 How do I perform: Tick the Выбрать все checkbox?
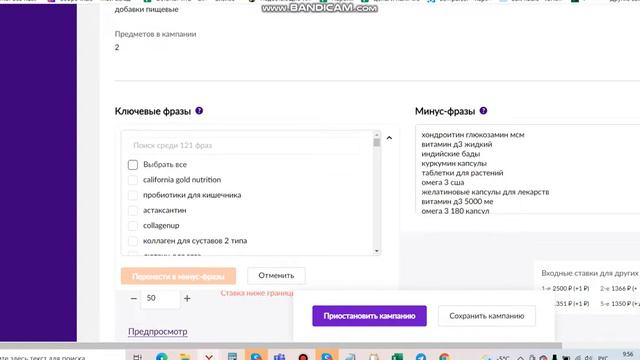[133, 164]
